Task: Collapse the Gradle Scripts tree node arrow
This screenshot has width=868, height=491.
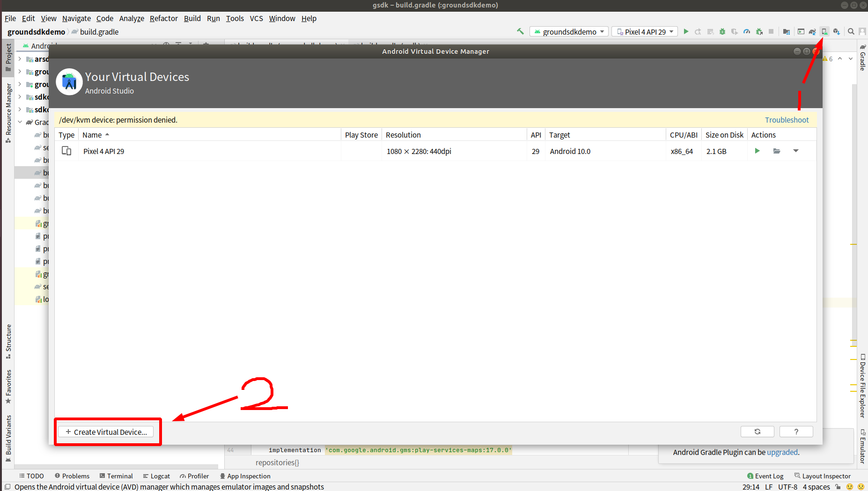Action: pyautogui.click(x=20, y=122)
